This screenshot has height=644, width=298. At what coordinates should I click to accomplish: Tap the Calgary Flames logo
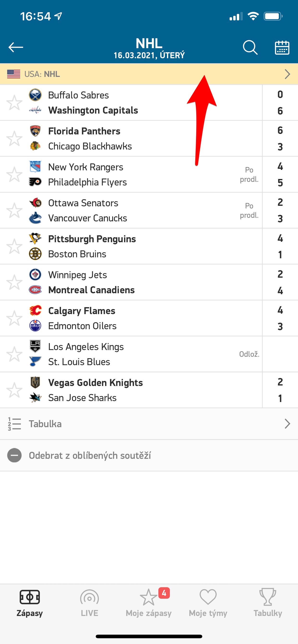(35, 310)
